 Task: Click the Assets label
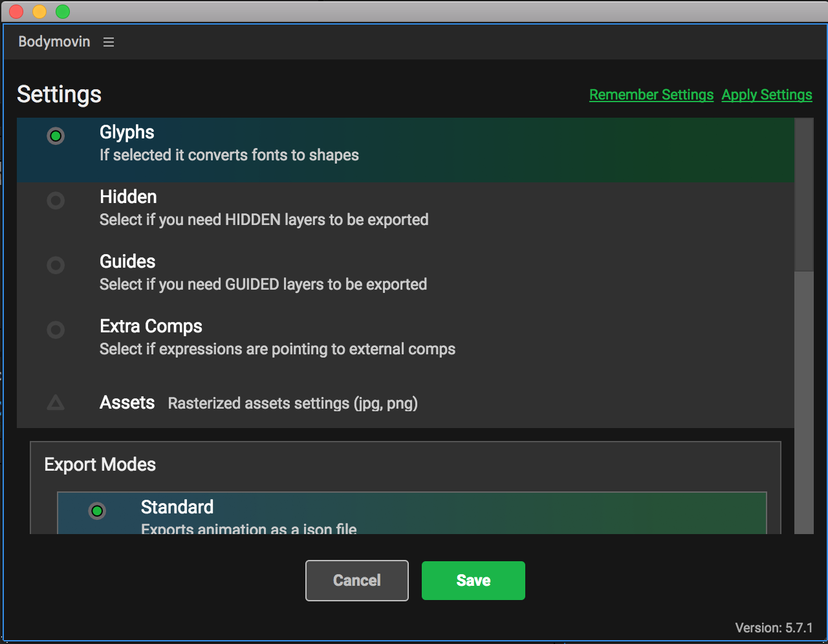point(127,403)
